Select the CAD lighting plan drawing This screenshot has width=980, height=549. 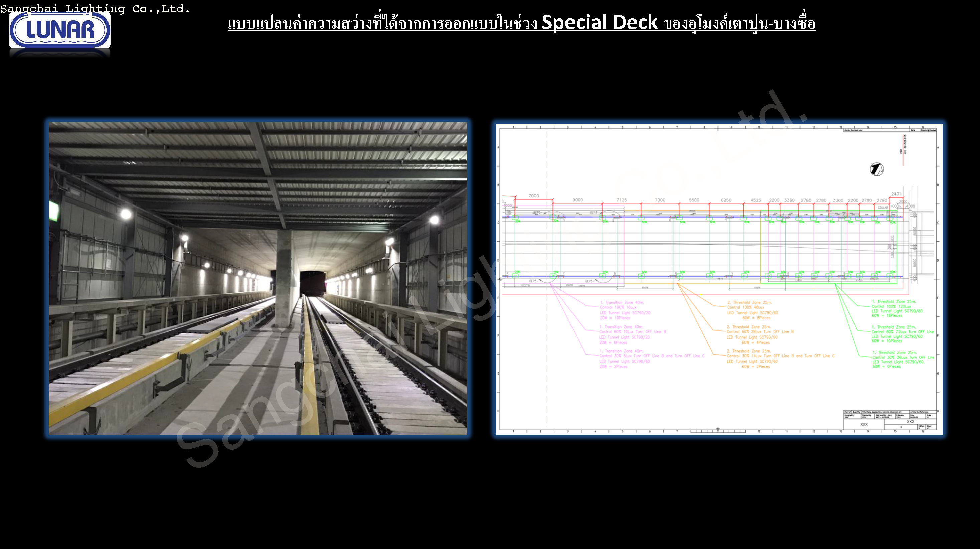point(719,279)
